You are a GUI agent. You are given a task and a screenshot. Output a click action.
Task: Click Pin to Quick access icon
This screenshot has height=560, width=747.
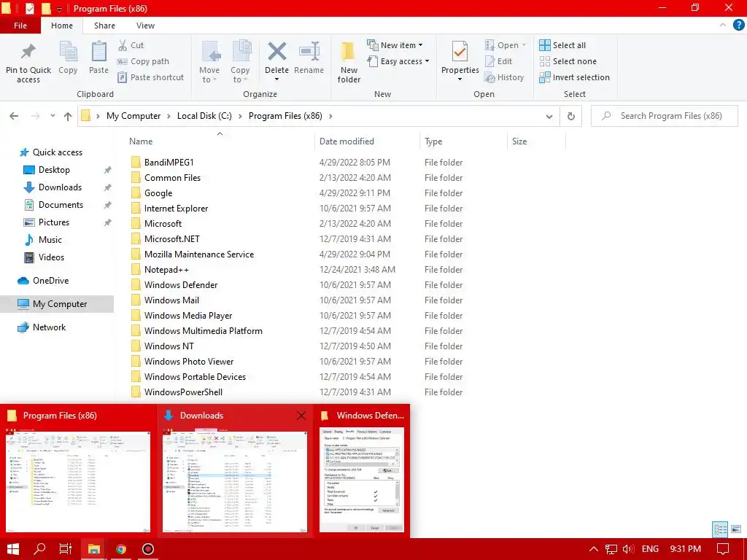(28, 52)
